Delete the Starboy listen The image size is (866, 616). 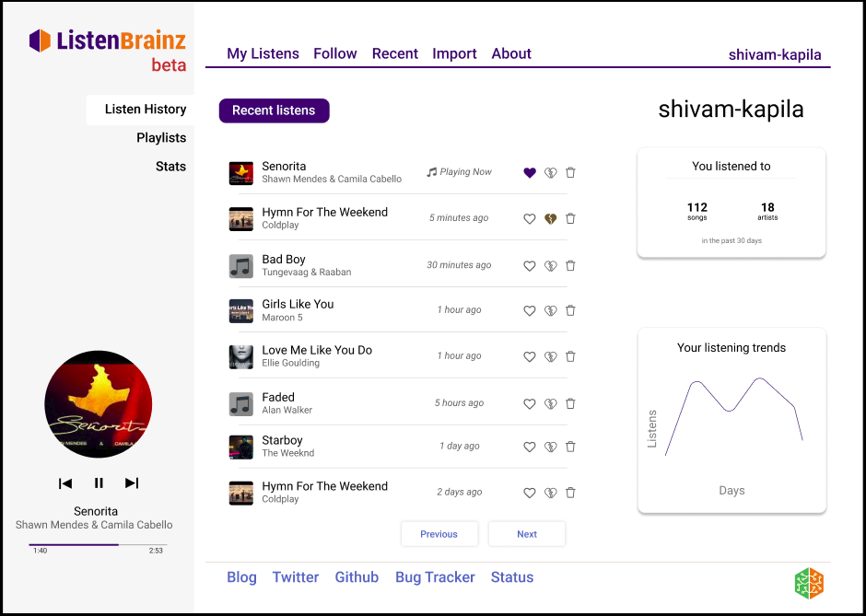tap(570, 447)
